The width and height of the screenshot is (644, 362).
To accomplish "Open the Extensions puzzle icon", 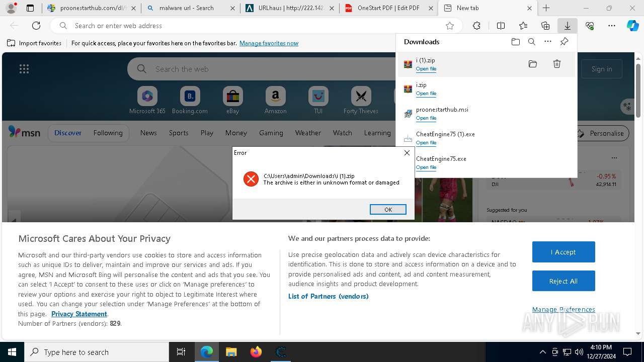I will click(x=477, y=26).
